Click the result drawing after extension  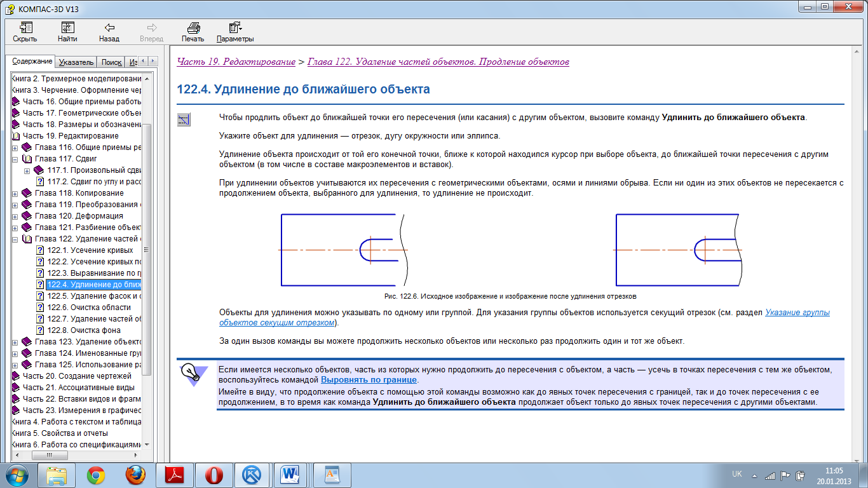(679, 250)
